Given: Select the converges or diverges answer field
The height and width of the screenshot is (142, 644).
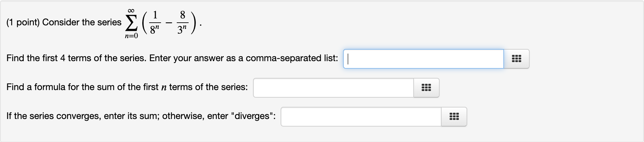Looking at the screenshot, I should [x=361, y=117].
